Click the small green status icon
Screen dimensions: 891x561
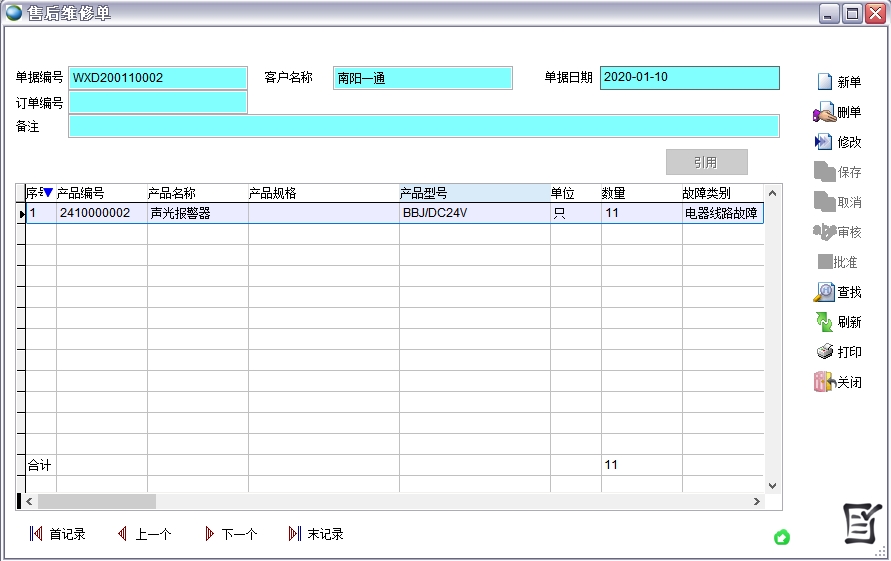pos(782,538)
